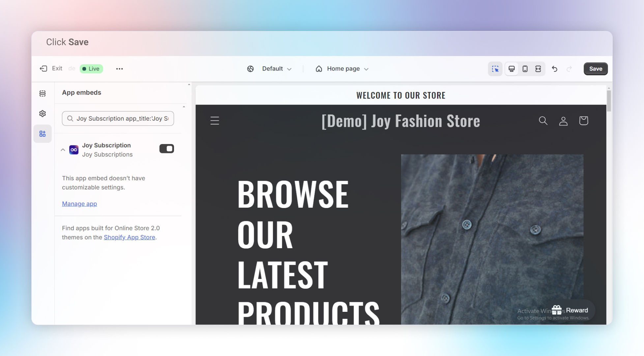Screen dimensions: 644x356
Task: Click the app embeds search field
Action: click(x=118, y=119)
